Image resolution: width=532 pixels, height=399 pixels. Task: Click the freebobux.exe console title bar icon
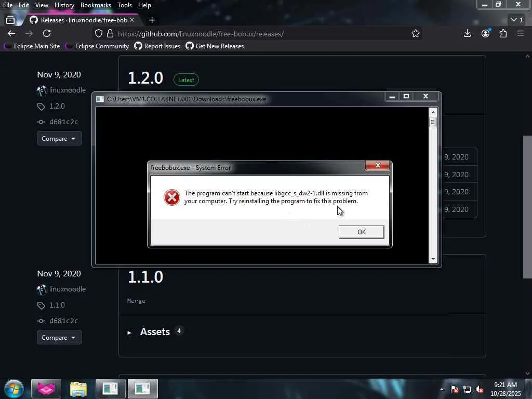(x=100, y=99)
